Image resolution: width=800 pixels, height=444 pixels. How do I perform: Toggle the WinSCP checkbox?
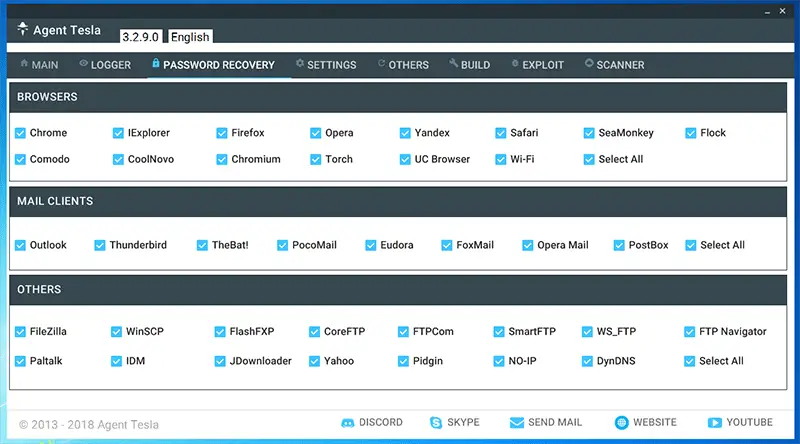tap(116, 332)
